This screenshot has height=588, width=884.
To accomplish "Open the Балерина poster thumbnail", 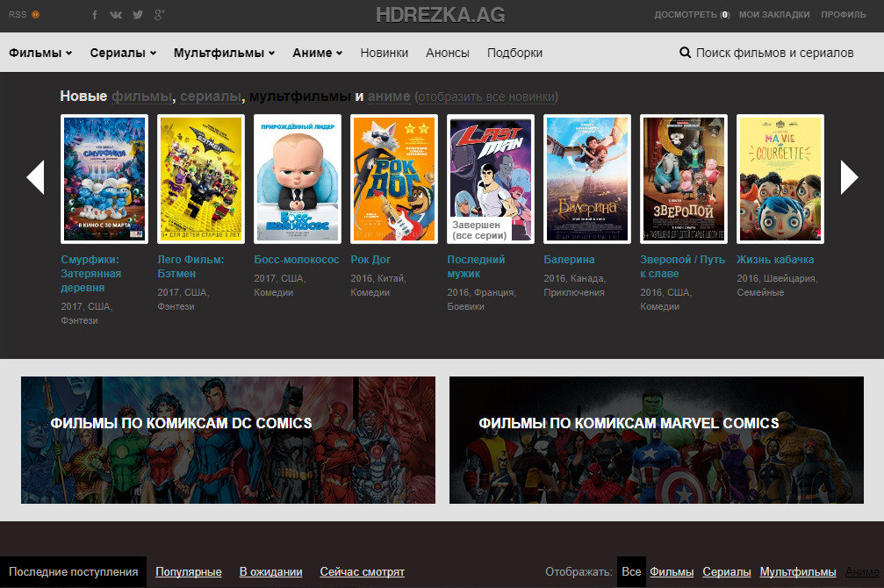I will tap(587, 179).
